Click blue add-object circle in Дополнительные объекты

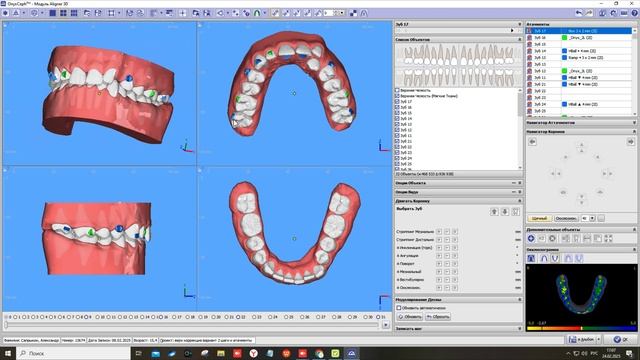(531, 238)
